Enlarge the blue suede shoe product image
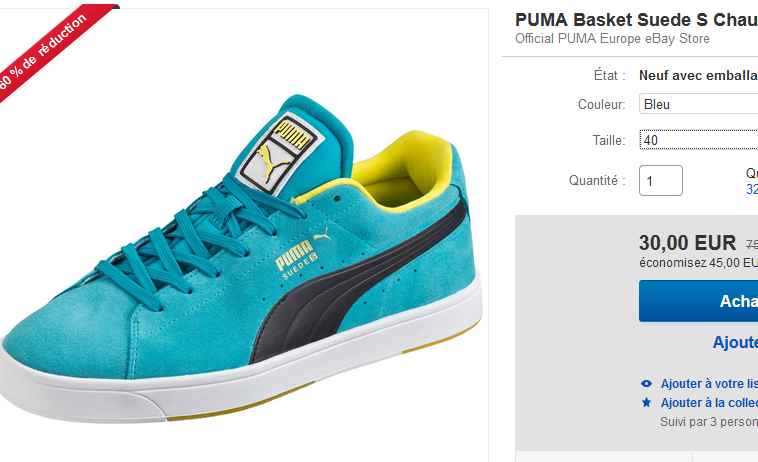The width and height of the screenshot is (758, 462). click(242, 261)
